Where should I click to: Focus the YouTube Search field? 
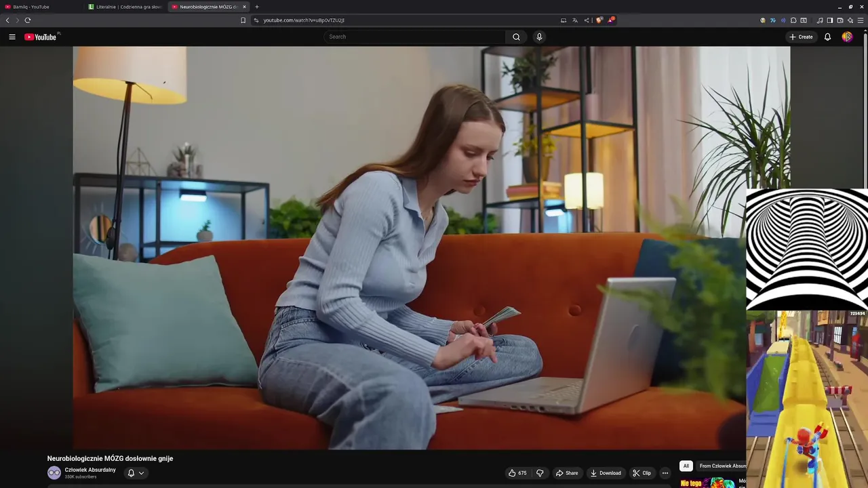[x=414, y=37]
